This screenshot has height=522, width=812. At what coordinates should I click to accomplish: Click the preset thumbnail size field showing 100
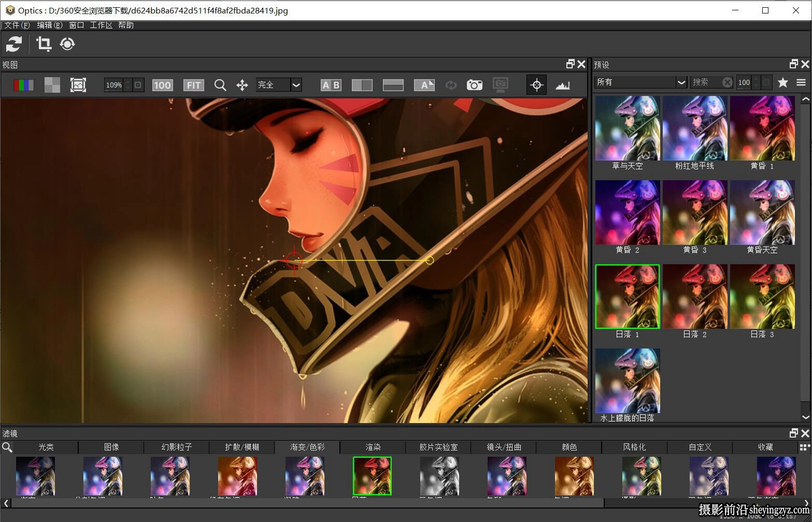(744, 82)
